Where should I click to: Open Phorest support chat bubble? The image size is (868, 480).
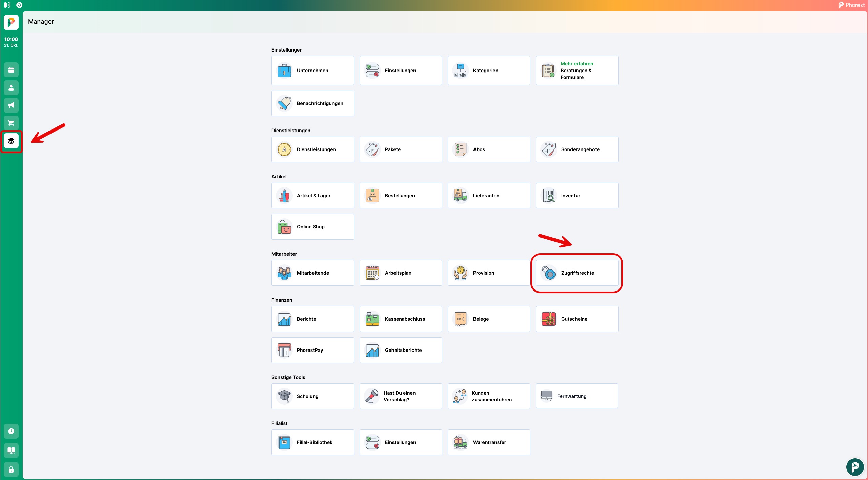[x=854, y=467]
